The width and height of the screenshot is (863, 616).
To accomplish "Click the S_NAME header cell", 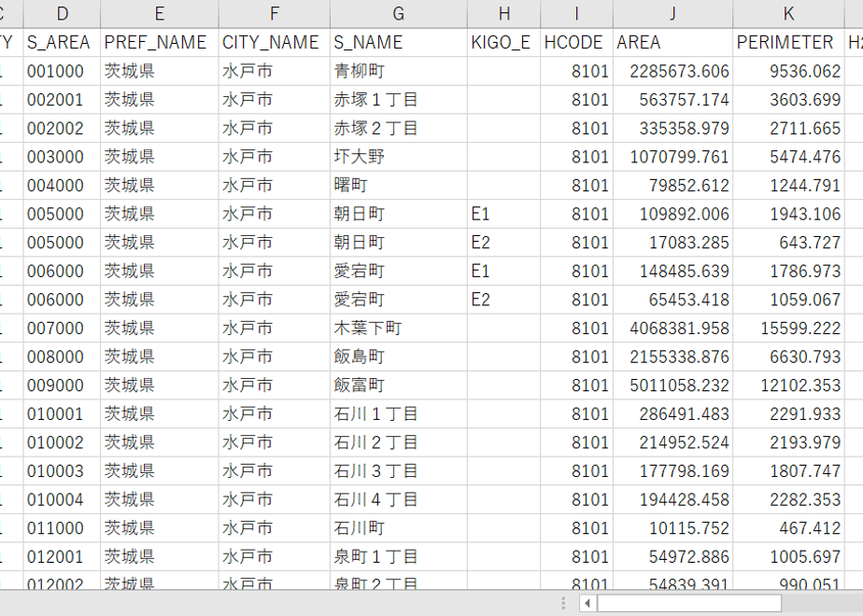I will click(x=399, y=42).
